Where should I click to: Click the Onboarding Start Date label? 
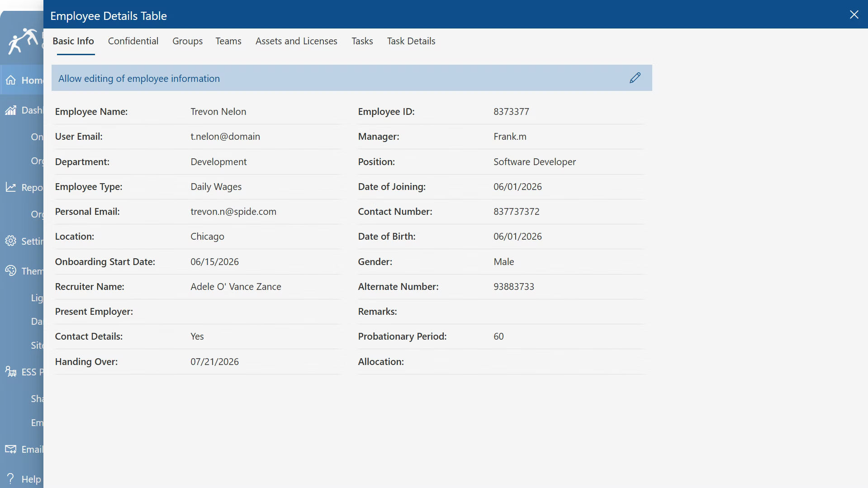tap(105, 262)
